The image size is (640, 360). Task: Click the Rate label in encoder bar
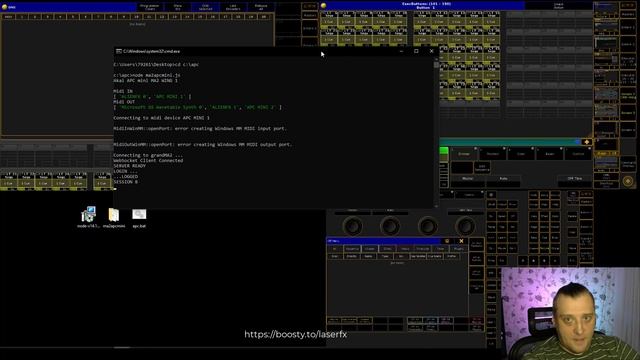coord(503,178)
